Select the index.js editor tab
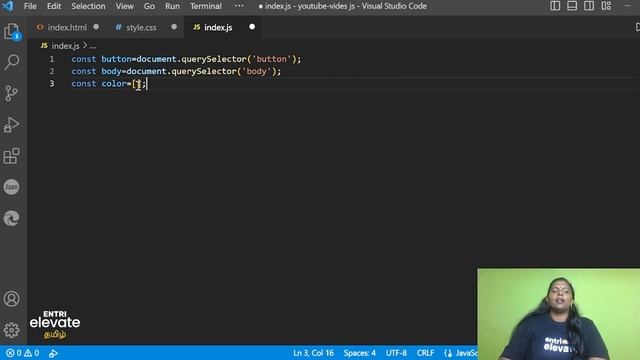This screenshot has height=360, width=640. [x=218, y=27]
